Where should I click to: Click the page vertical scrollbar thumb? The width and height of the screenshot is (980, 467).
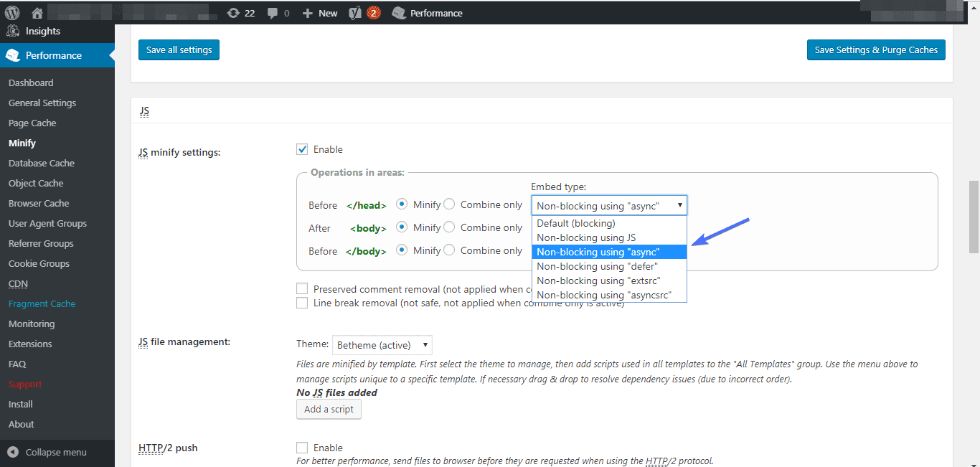(x=974, y=216)
